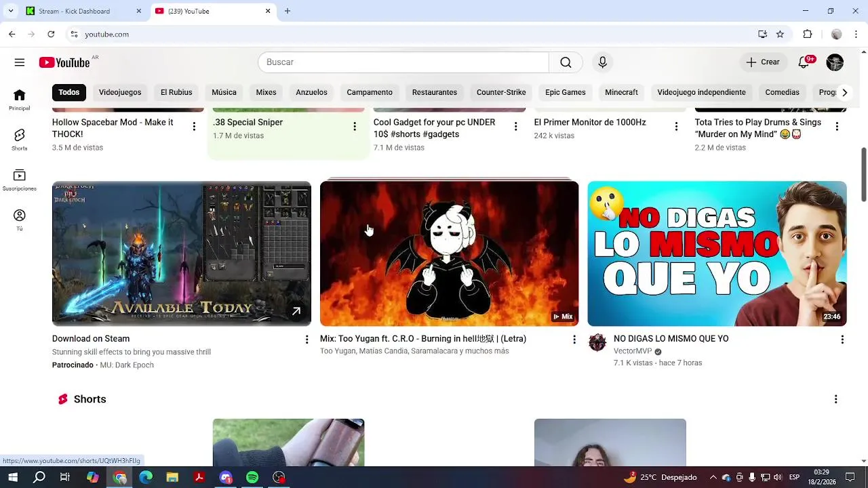Screen dimensions: 868x488
Task: Select the Epic Games filter chip
Action: (x=565, y=92)
